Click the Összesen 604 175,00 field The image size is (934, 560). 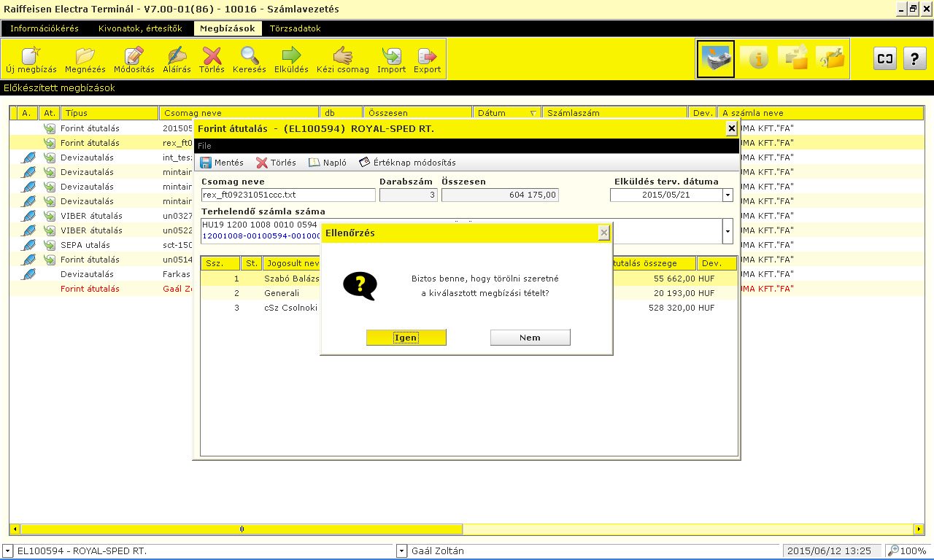click(500, 195)
